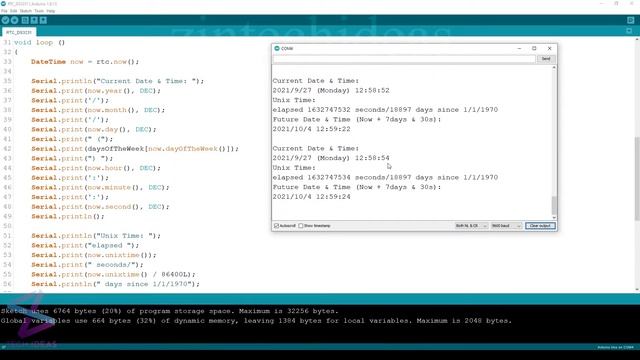The width and height of the screenshot is (640, 360).
Task: Open the 9600 baud rate dropdown
Action: coord(506,226)
